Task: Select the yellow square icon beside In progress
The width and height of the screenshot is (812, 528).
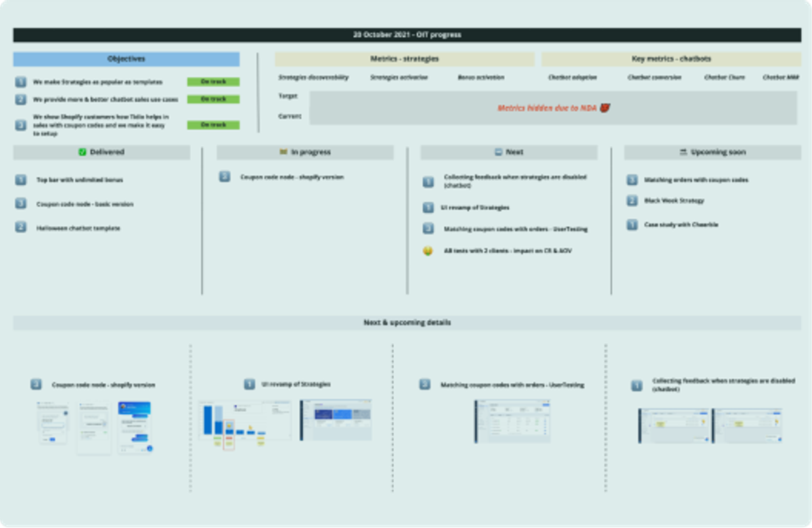Action: 282,152
